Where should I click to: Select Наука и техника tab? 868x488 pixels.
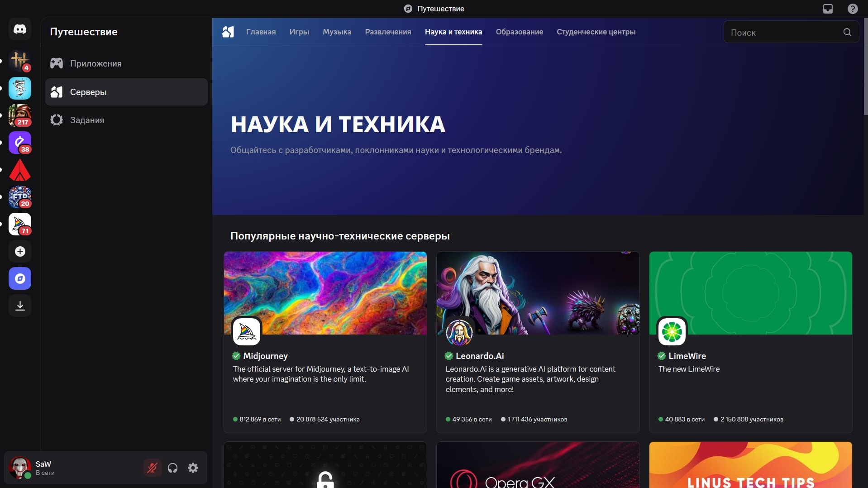(453, 32)
